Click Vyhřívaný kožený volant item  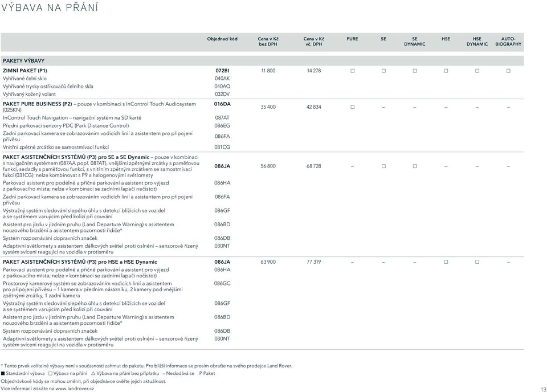[29, 94]
